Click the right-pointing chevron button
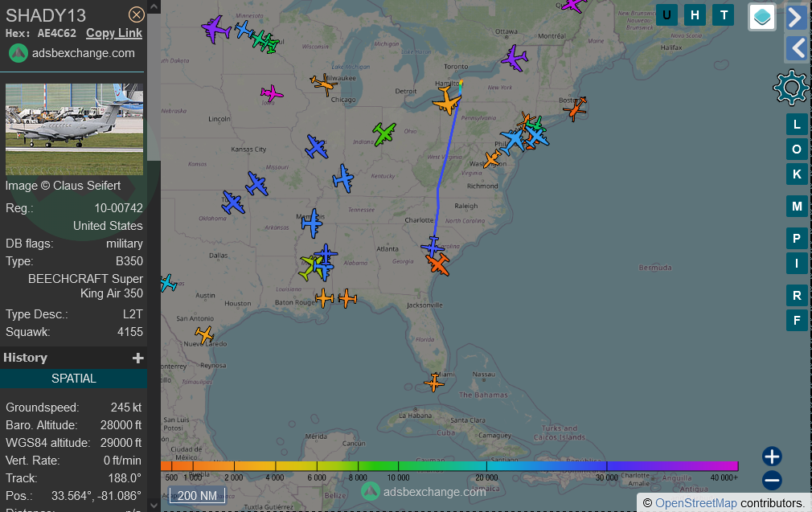Screen dimensions: 812x512 pyautogui.click(x=797, y=17)
